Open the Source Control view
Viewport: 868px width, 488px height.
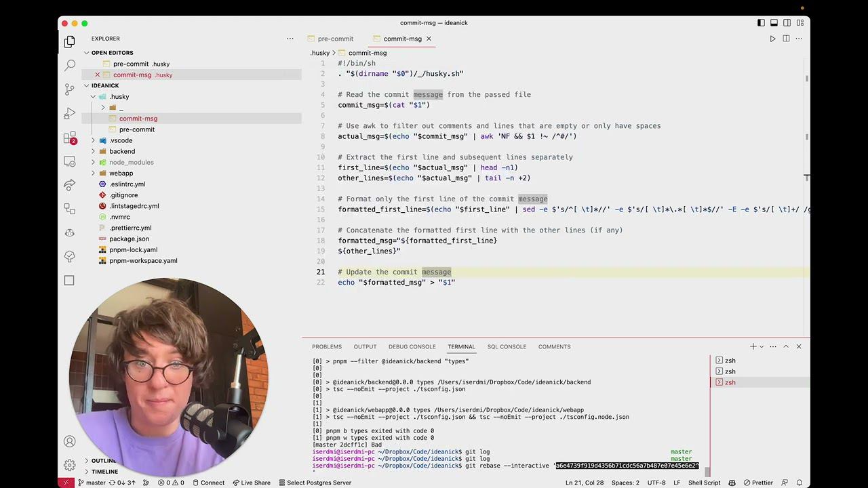click(x=69, y=89)
